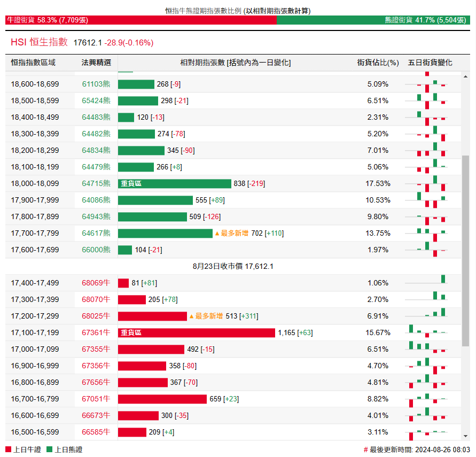Click the 恒指指數區域 column header
This screenshot has width=476, height=457.
33,63
